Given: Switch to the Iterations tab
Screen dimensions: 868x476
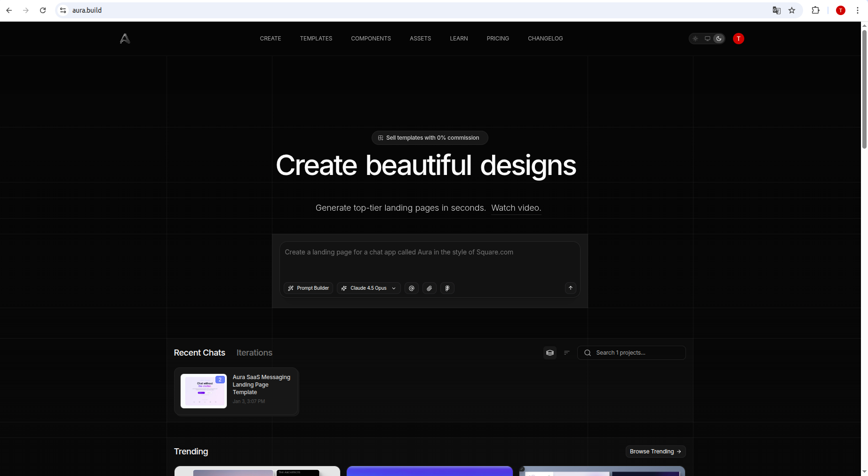Looking at the screenshot, I should tap(254, 352).
